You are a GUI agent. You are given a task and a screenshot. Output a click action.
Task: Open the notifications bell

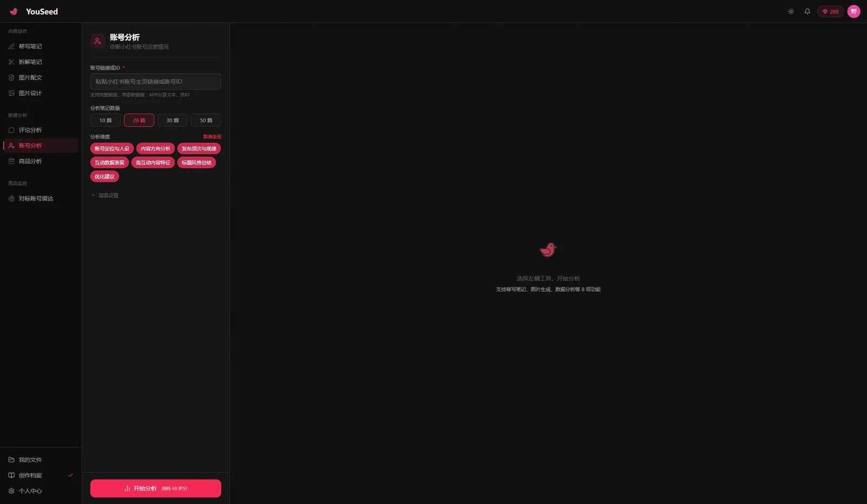[x=807, y=11]
